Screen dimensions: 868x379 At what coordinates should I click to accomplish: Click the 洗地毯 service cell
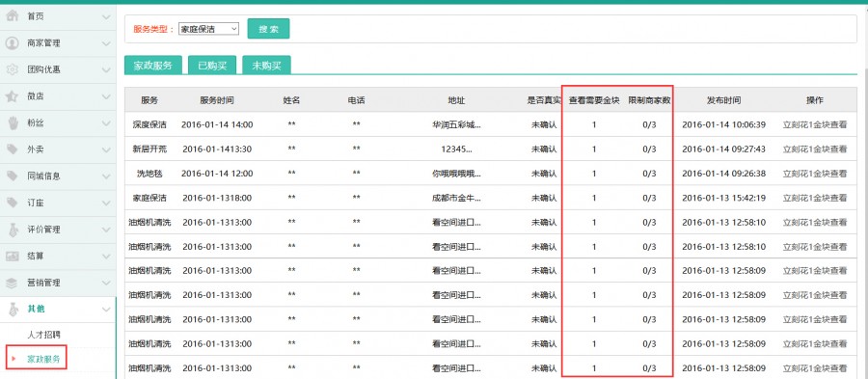[149, 174]
